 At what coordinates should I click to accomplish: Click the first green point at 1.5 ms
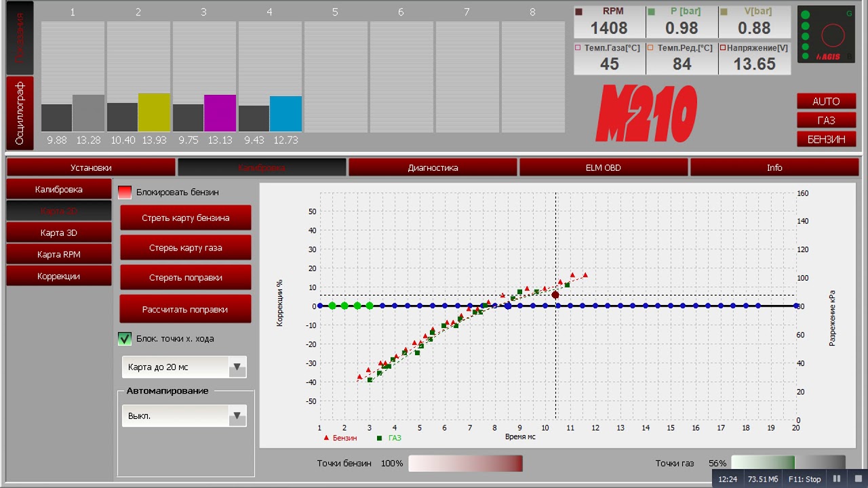coord(332,306)
